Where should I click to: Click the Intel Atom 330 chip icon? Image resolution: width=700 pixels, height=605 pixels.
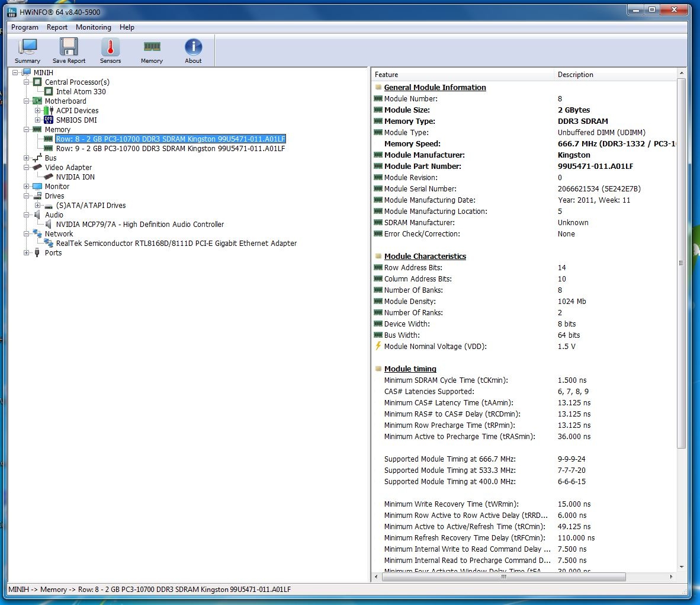49,91
